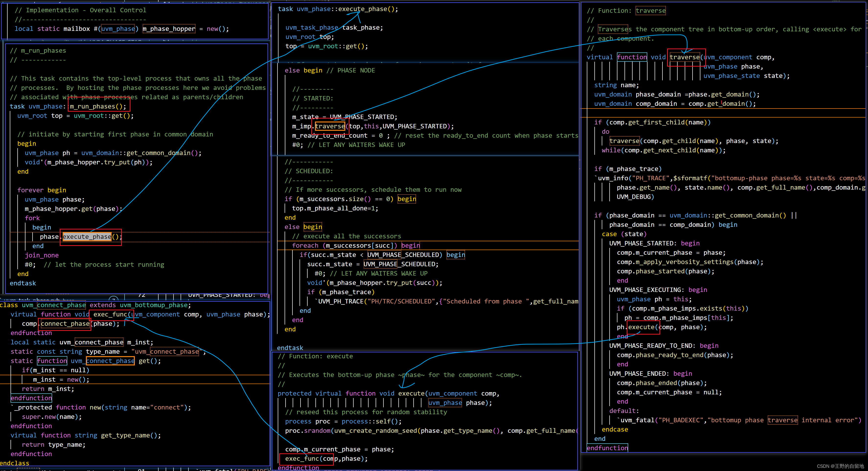Click the 'virtual function void exec_func' line
Image resolution: width=868 pixels, height=471 pixels.
tap(140, 314)
